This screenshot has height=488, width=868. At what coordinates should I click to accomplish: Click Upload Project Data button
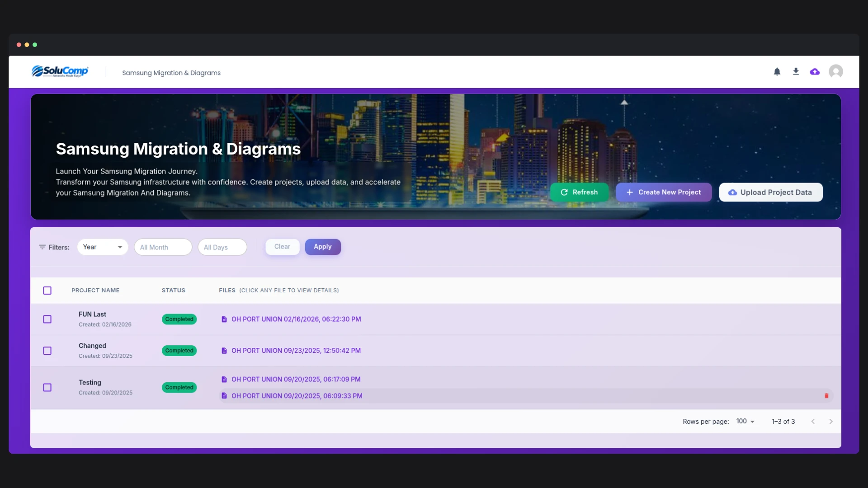(x=771, y=192)
